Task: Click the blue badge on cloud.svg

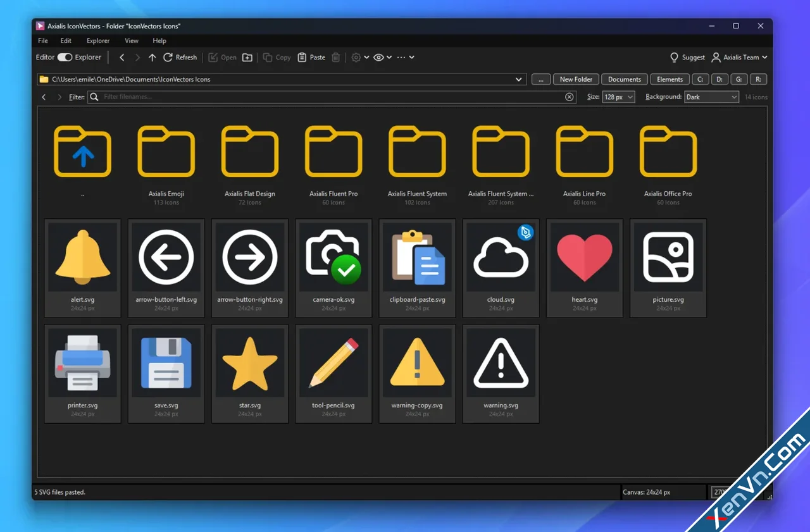Action: coord(525,232)
